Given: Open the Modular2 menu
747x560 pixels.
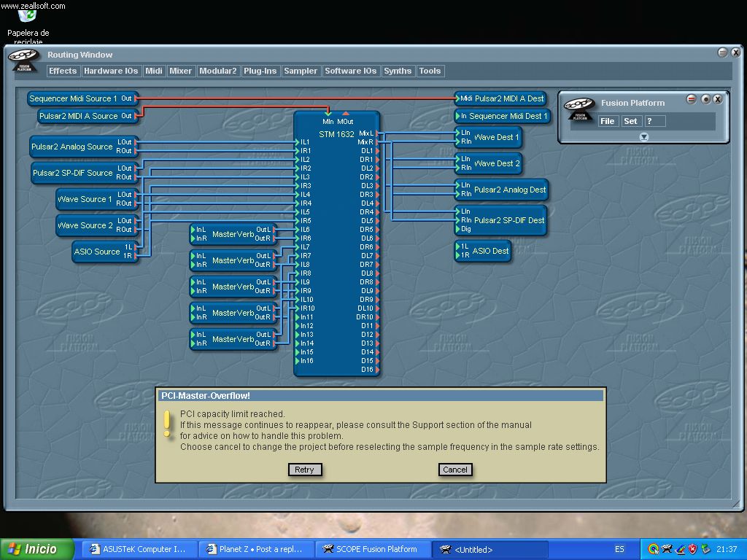Looking at the screenshot, I should click(218, 71).
